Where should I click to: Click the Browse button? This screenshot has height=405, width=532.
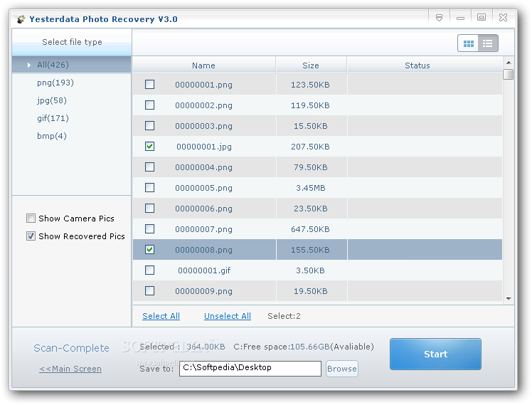point(342,369)
